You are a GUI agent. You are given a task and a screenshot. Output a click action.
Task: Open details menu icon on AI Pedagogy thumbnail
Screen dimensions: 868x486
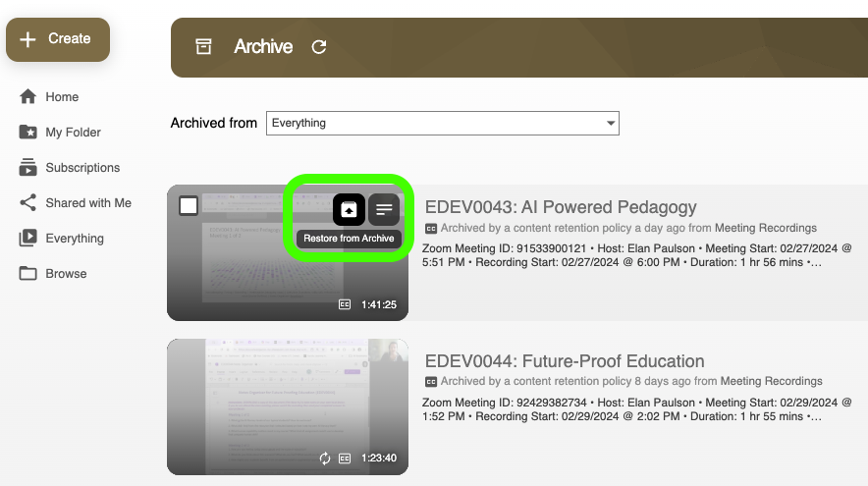click(x=384, y=210)
